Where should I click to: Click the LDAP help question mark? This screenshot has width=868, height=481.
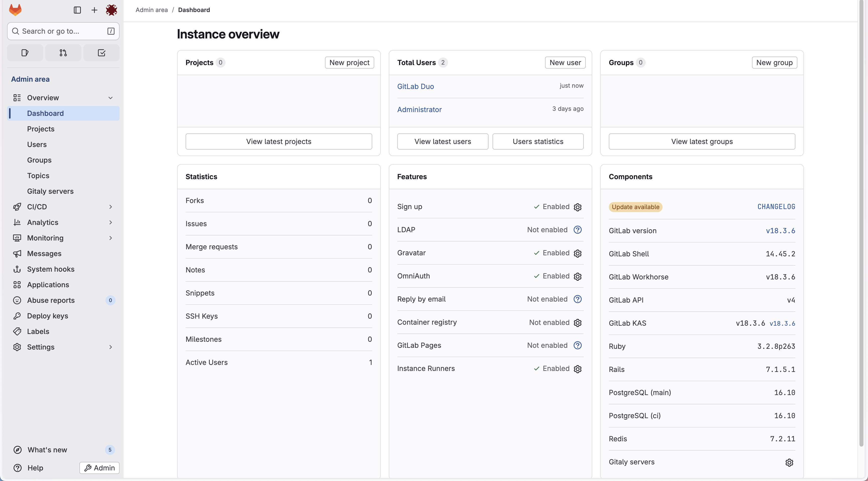coord(577,229)
